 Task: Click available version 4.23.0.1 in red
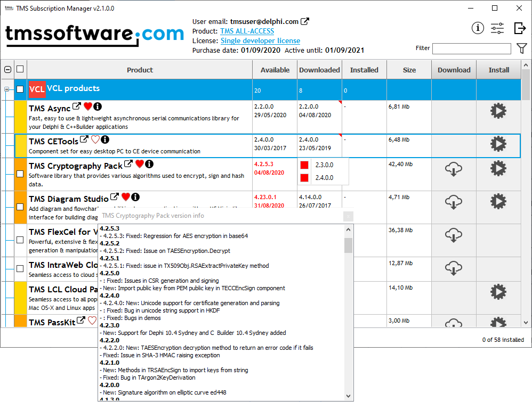[265, 197]
